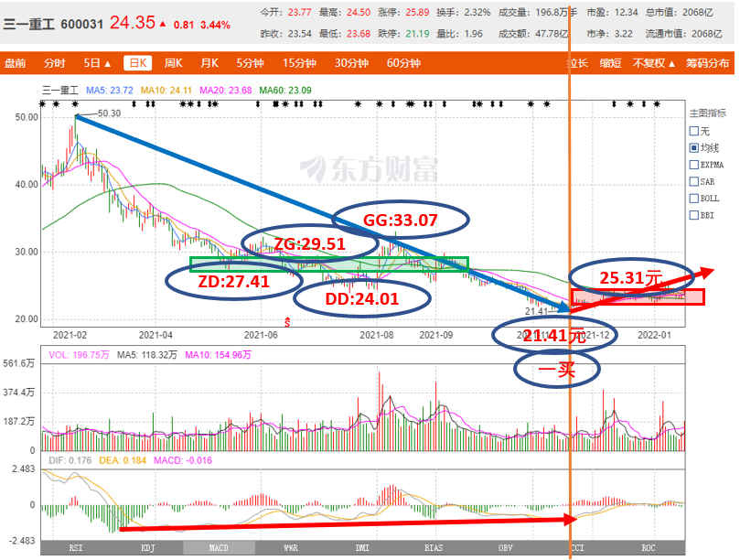Select the RSI sub-indicator tab
740x560 pixels.
76,548
